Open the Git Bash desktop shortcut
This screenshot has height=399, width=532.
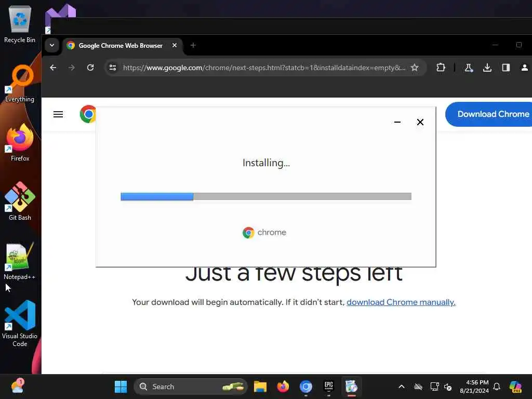coord(20,202)
